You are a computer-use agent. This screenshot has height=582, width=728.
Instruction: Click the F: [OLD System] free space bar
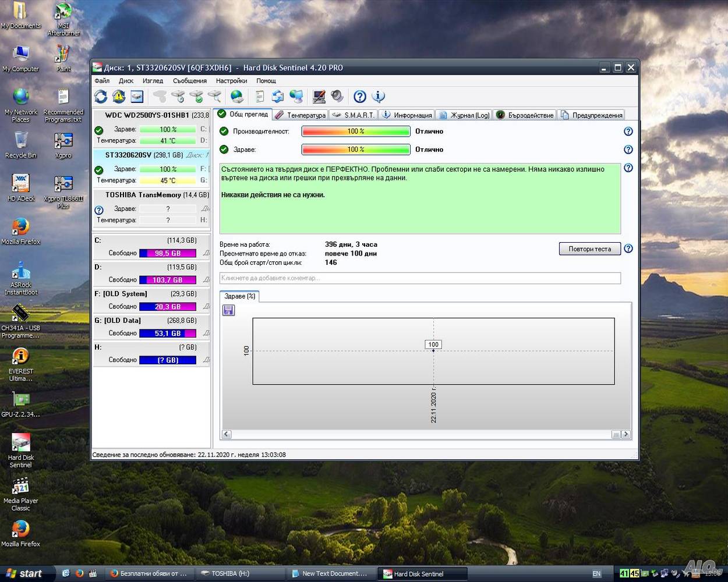pyautogui.click(x=168, y=307)
